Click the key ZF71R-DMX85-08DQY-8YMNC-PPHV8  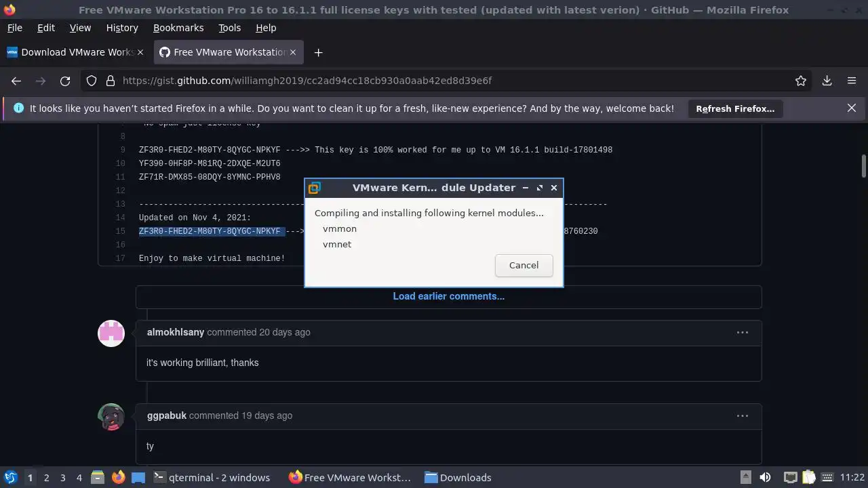[x=210, y=177]
